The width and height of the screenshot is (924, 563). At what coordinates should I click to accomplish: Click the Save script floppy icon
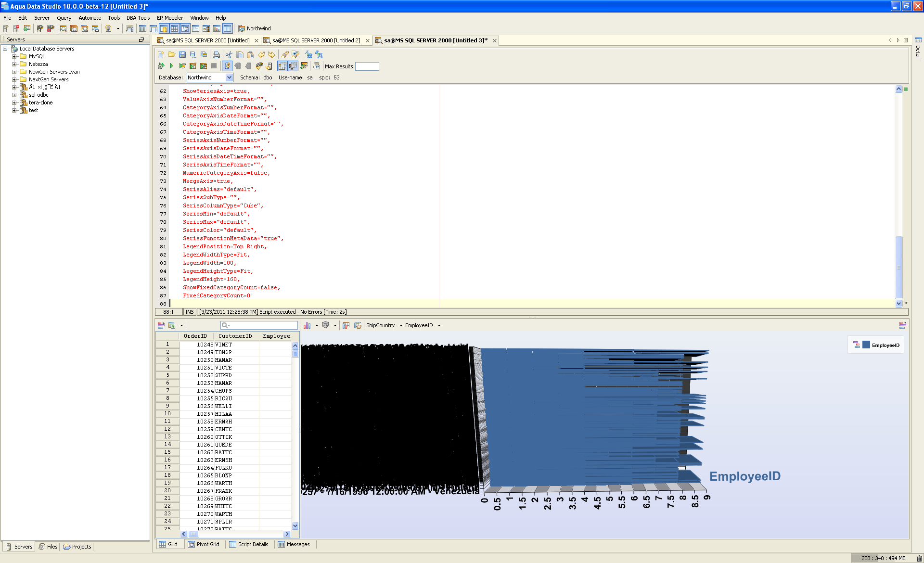tap(182, 55)
